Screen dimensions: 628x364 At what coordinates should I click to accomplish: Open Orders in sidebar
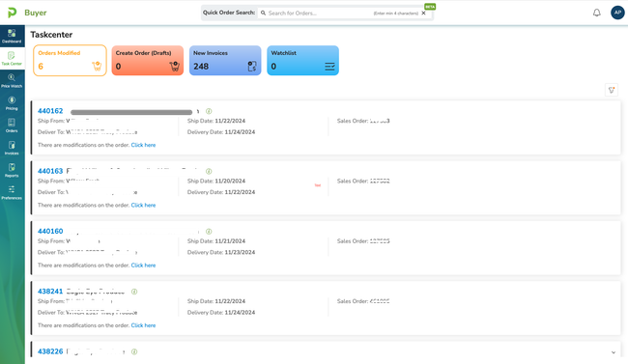point(12,126)
